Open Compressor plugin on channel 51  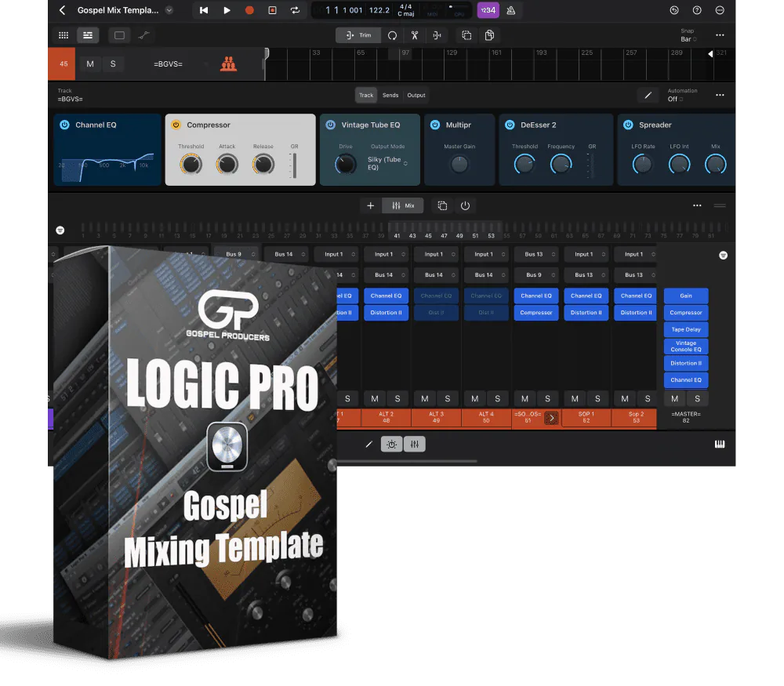point(536,313)
